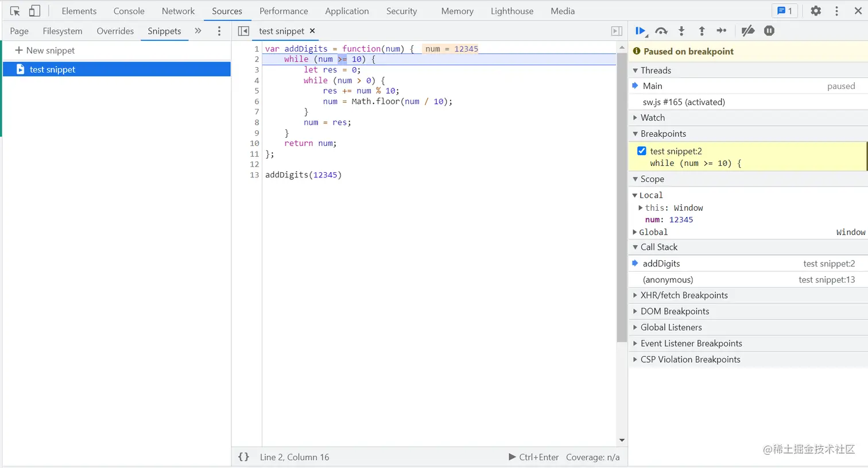
Task: Select (anonymous) frame in Call Stack
Action: [747, 280]
